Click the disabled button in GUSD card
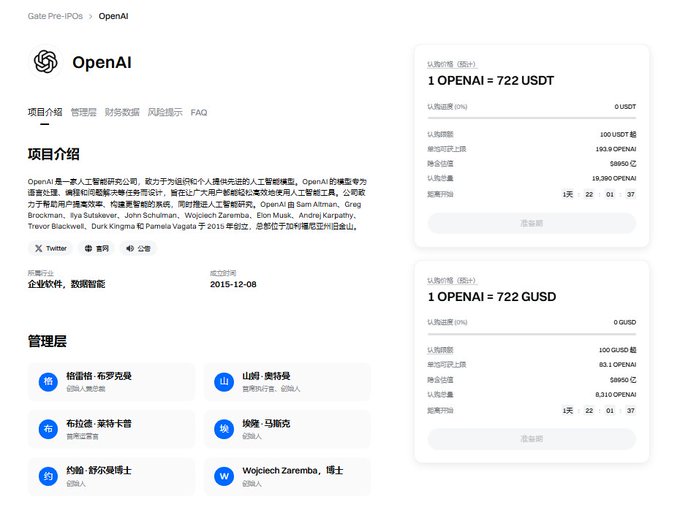This screenshot has width=680, height=510. [x=532, y=439]
